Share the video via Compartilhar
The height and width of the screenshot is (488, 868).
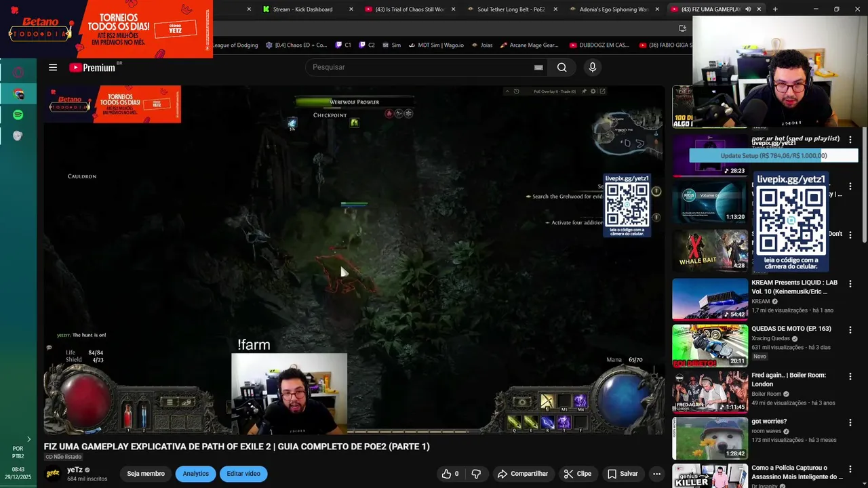tap(522, 474)
